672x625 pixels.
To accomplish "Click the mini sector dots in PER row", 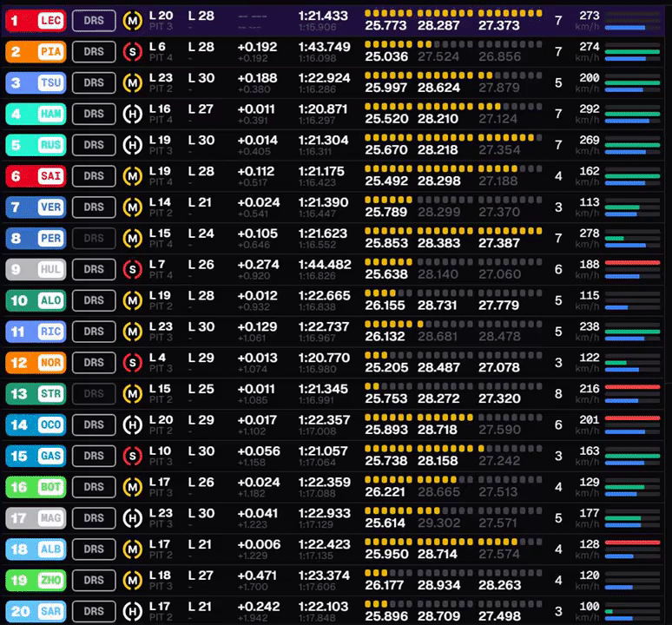I will [453, 231].
